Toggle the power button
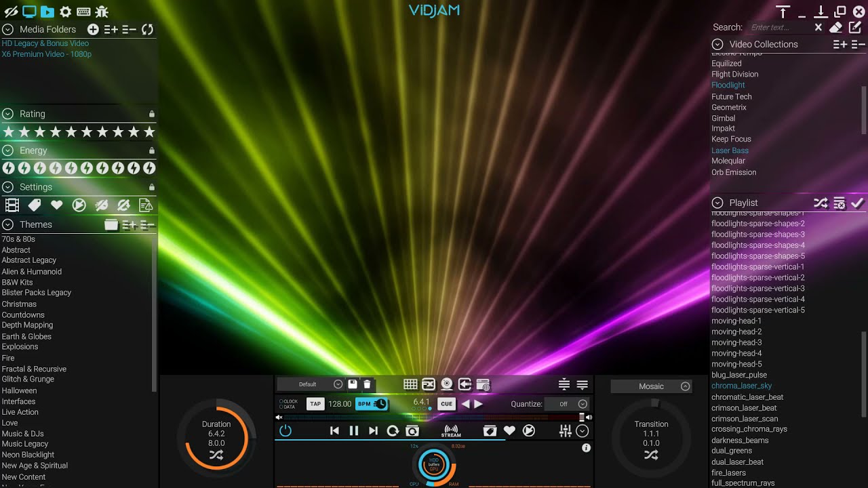 (x=285, y=430)
